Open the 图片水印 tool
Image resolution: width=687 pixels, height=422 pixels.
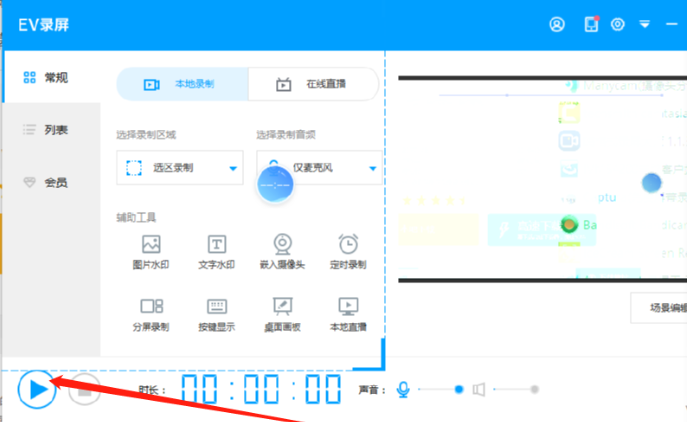pyautogui.click(x=151, y=252)
